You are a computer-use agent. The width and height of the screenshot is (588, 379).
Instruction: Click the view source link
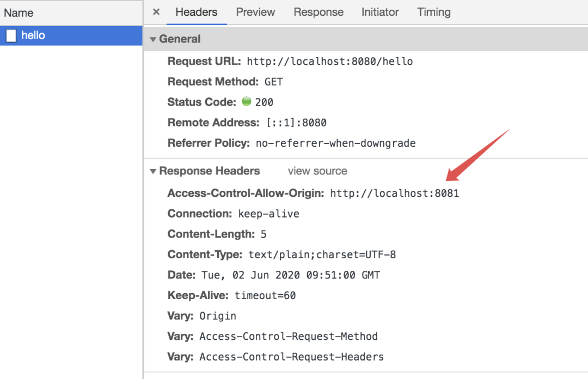tap(317, 171)
